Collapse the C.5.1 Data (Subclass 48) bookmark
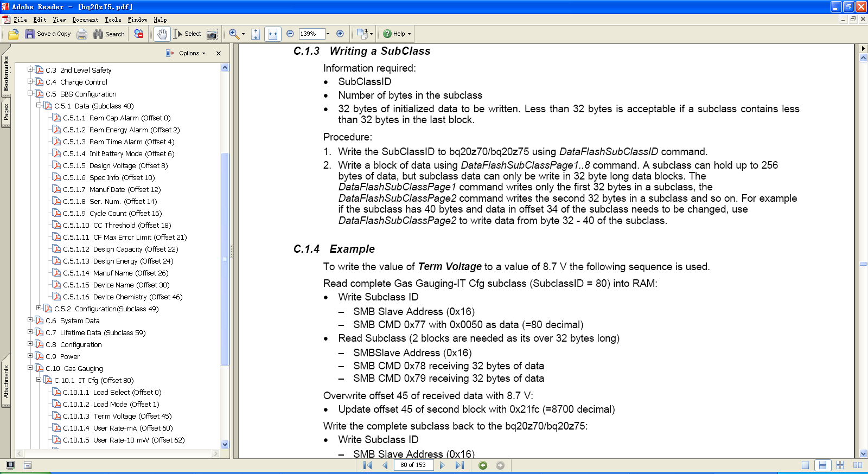The height and width of the screenshot is (474, 868). coord(39,105)
